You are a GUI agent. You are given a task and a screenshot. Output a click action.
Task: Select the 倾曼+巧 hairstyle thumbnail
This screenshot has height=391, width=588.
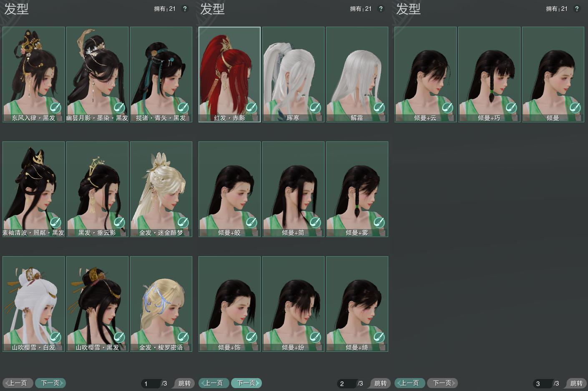(490, 75)
